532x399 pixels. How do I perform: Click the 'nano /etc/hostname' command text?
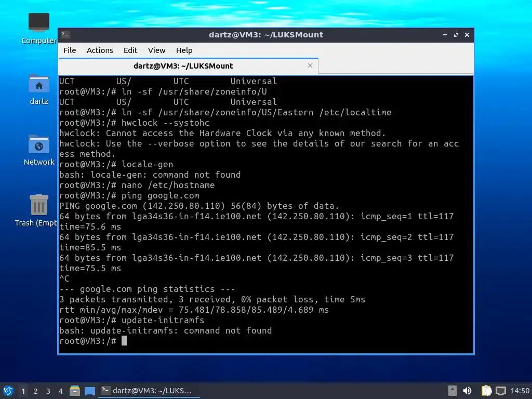click(x=168, y=185)
